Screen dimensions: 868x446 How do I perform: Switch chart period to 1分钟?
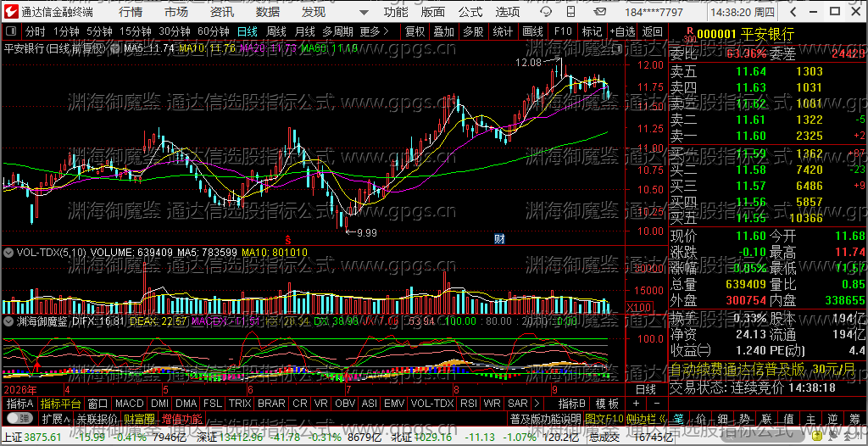[66, 31]
